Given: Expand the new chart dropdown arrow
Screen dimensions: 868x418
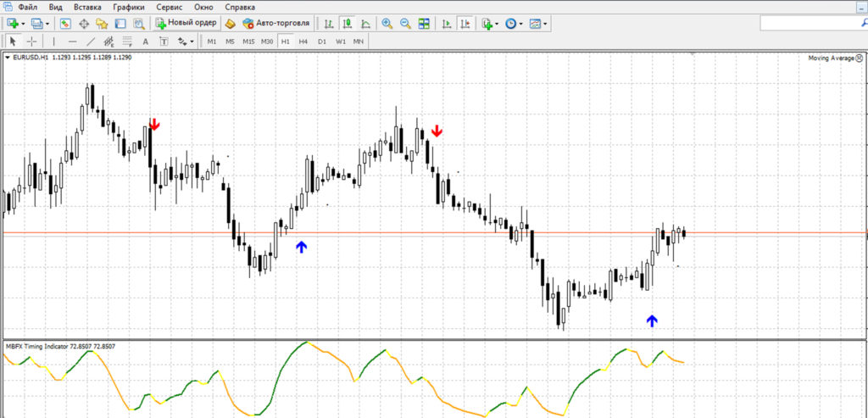Looking at the screenshot, I should click(24, 23).
